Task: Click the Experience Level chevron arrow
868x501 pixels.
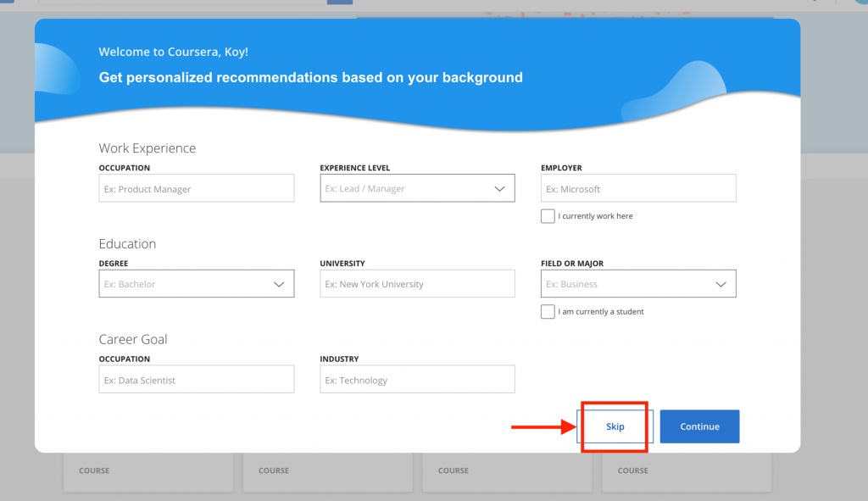Action: [x=500, y=189]
